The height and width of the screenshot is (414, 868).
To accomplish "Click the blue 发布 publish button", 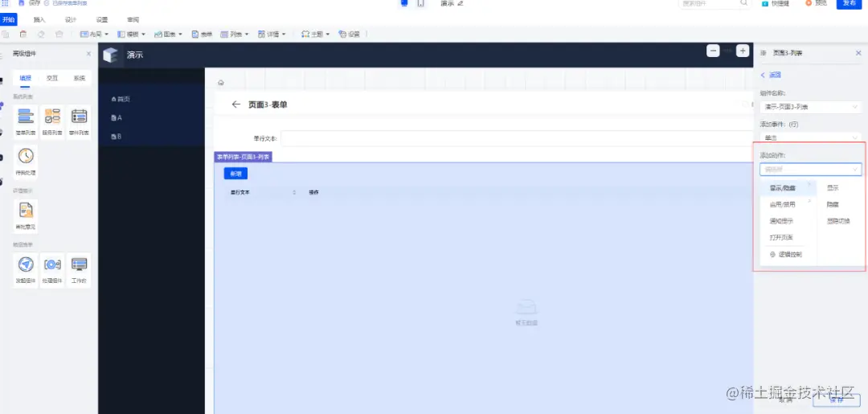I will pos(850,4).
